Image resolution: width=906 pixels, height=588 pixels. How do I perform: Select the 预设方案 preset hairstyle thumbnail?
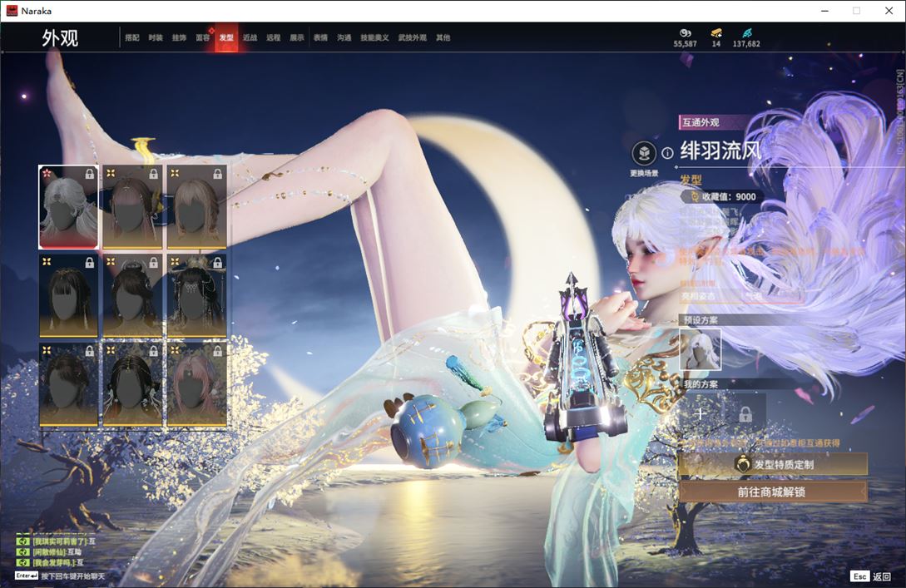pyautogui.click(x=700, y=349)
